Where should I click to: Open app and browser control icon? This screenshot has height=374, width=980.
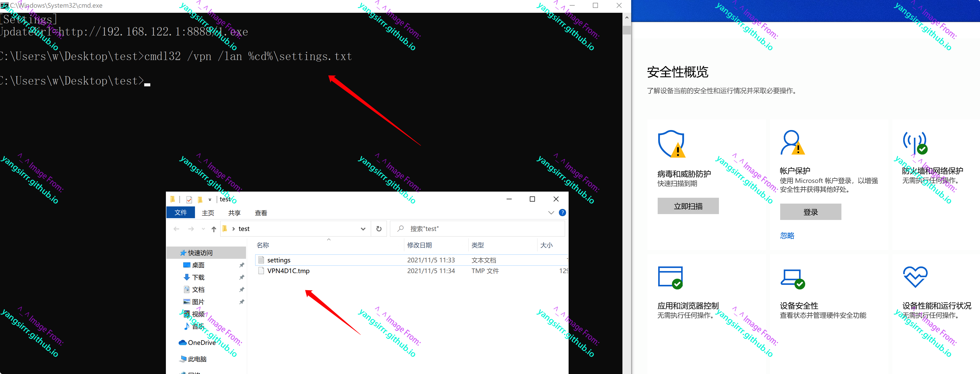point(670,277)
